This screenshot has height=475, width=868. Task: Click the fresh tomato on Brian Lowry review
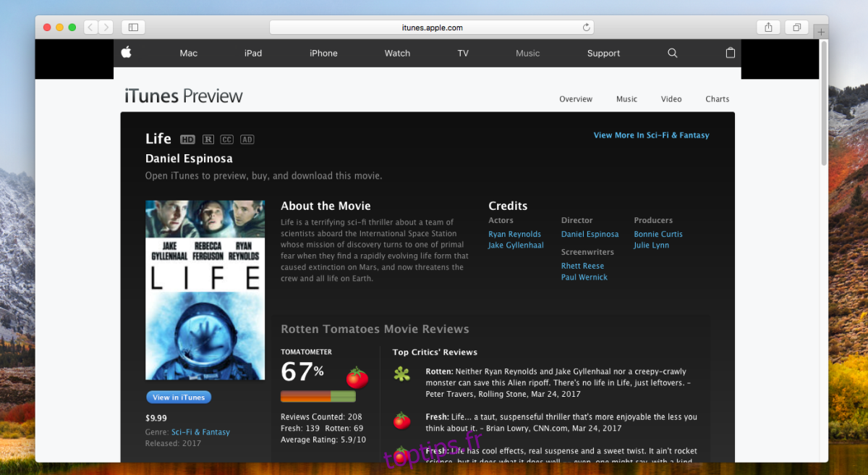401,420
